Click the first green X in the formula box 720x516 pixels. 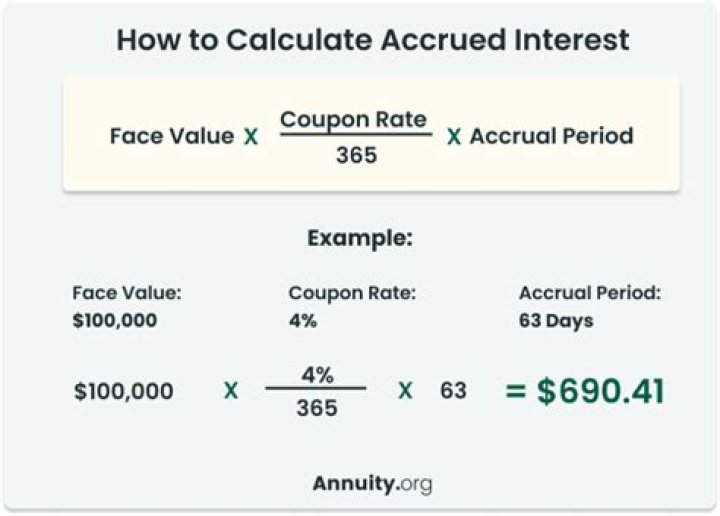250,136
